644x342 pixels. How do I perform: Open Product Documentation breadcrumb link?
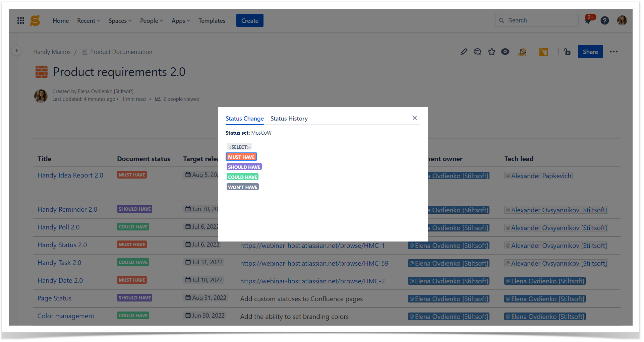pyautogui.click(x=121, y=52)
